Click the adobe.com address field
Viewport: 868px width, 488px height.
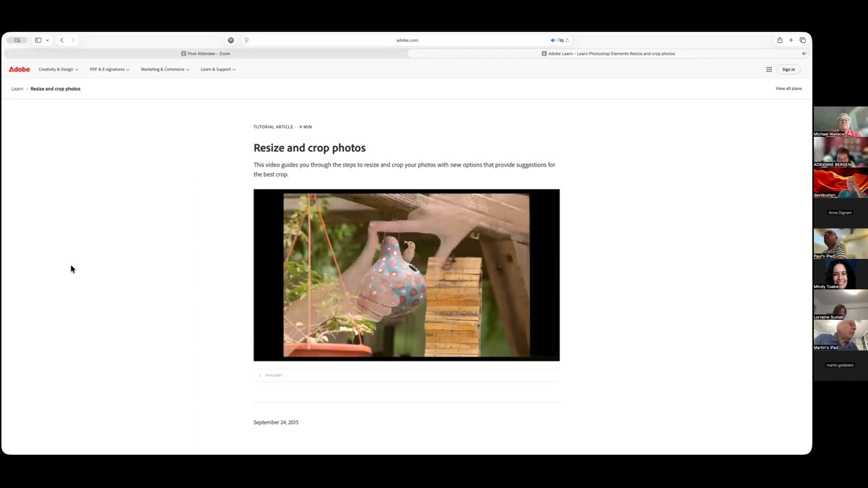click(x=407, y=40)
